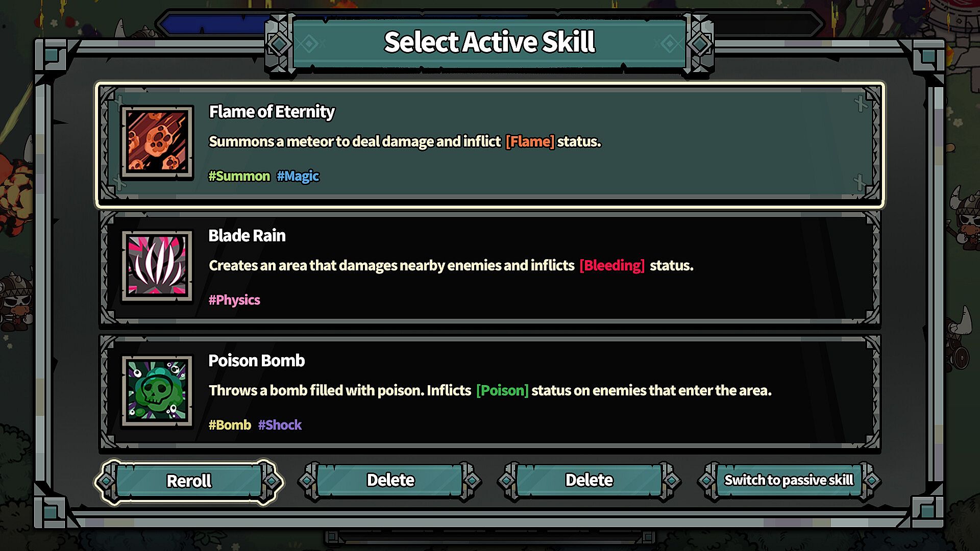
Task: Click the Poison Bomb description text
Action: click(x=489, y=390)
